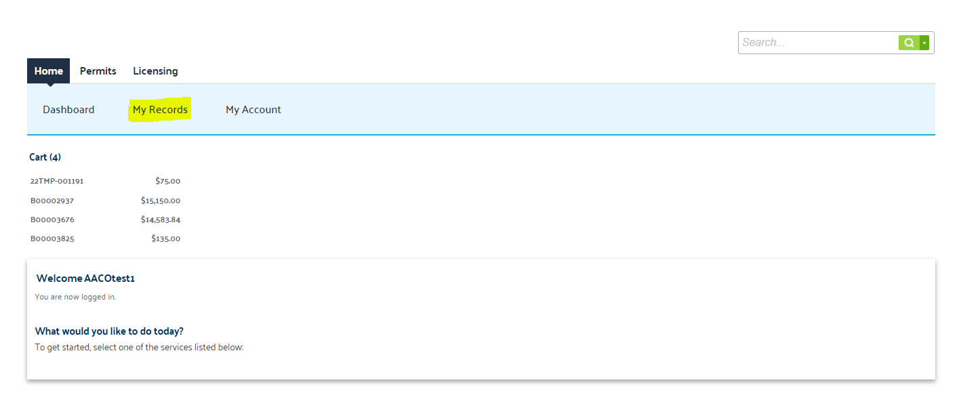
Task: Open the Permits tab
Action: 98,71
